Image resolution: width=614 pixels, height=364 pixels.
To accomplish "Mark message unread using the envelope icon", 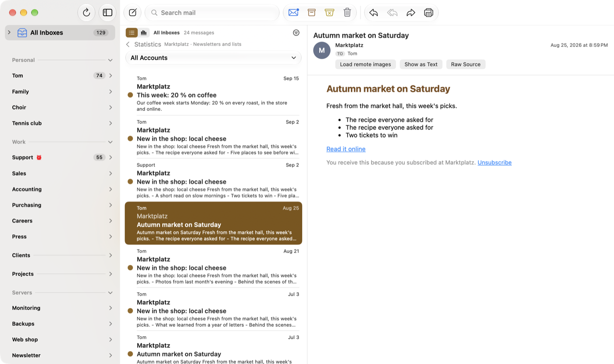I will tap(293, 13).
